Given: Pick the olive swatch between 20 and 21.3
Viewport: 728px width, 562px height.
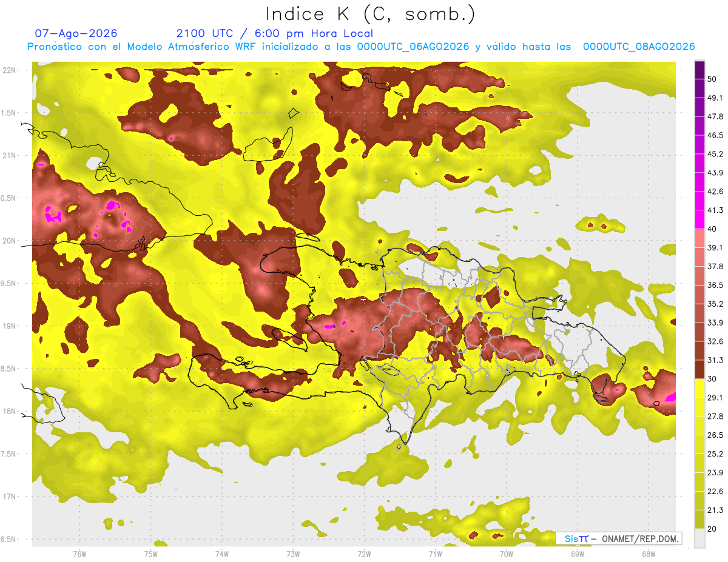Looking at the screenshot, I should pos(700,519).
